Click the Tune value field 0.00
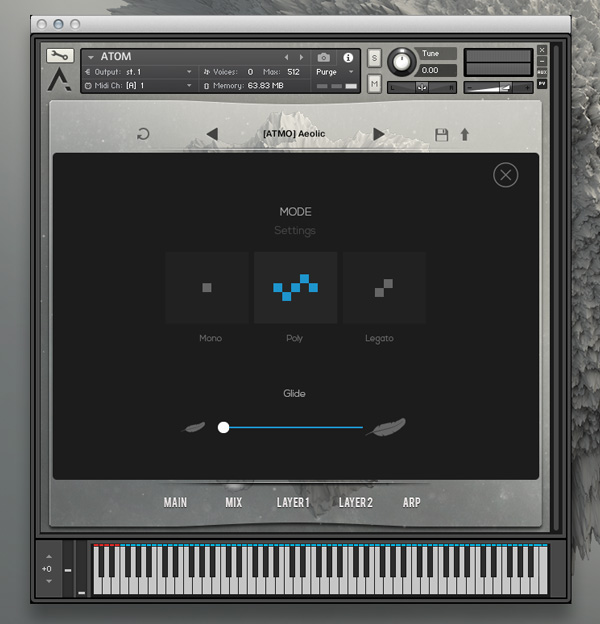 437,70
